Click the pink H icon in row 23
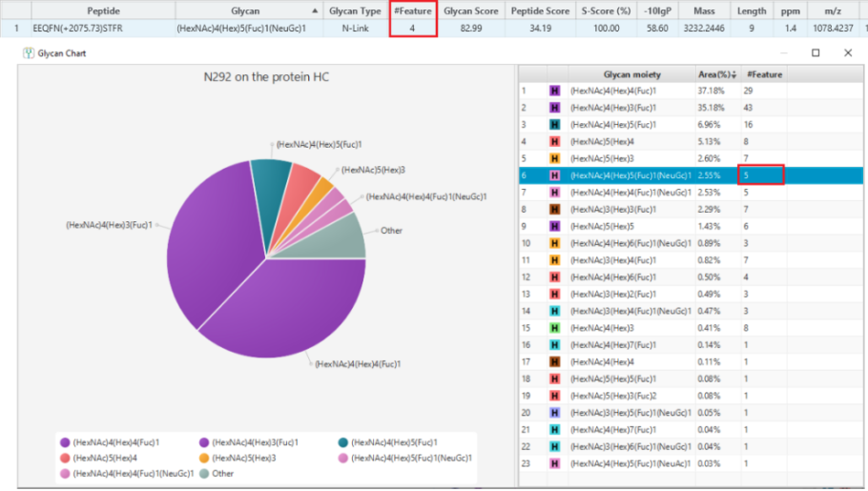 pos(554,464)
